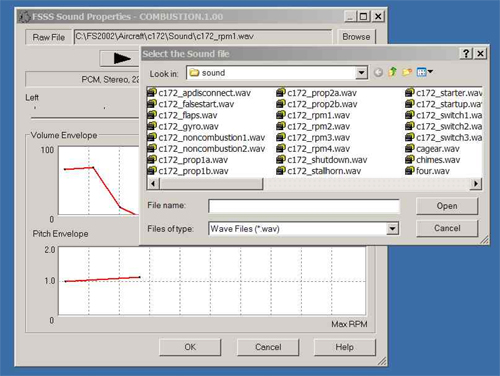Select c172_falsestart.wav file
This screenshot has width=500, height=376.
point(191,104)
